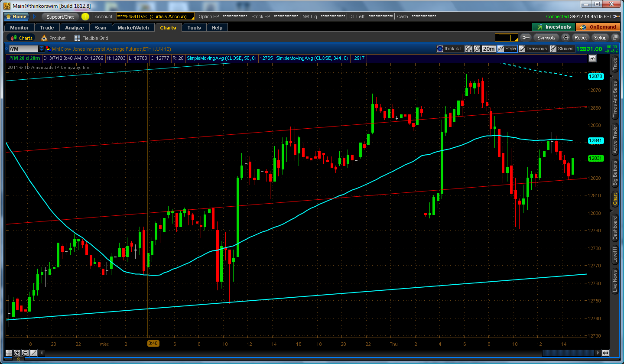Open the grid layout selector dropdown

point(507,38)
